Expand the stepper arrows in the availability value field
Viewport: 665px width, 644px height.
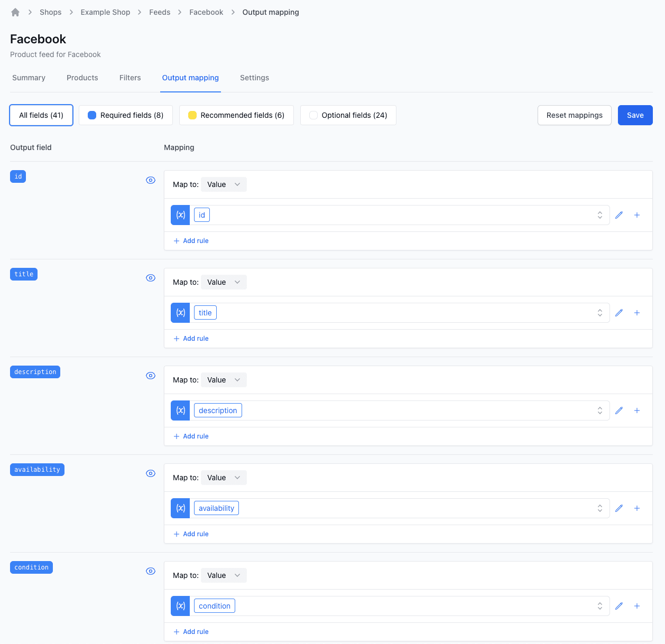(600, 508)
